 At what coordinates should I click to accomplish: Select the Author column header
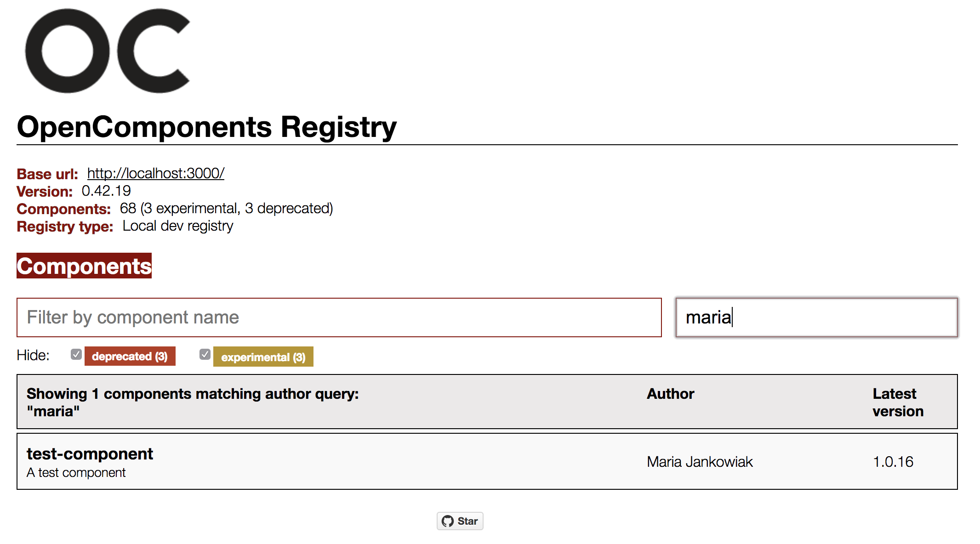pos(670,393)
